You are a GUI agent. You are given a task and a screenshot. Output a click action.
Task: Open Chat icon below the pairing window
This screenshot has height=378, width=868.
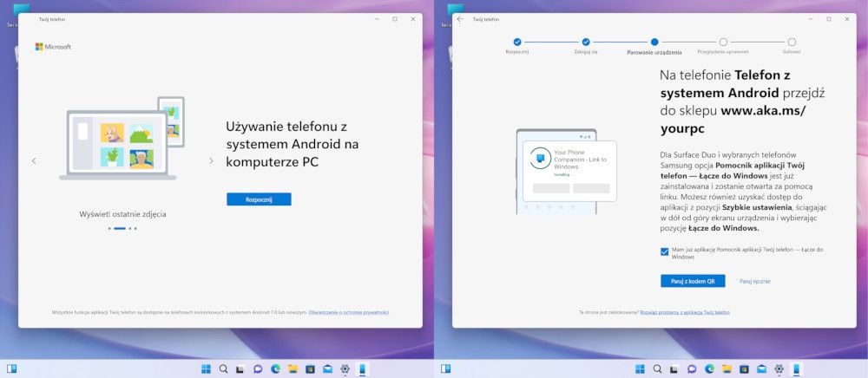click(692, 369)
